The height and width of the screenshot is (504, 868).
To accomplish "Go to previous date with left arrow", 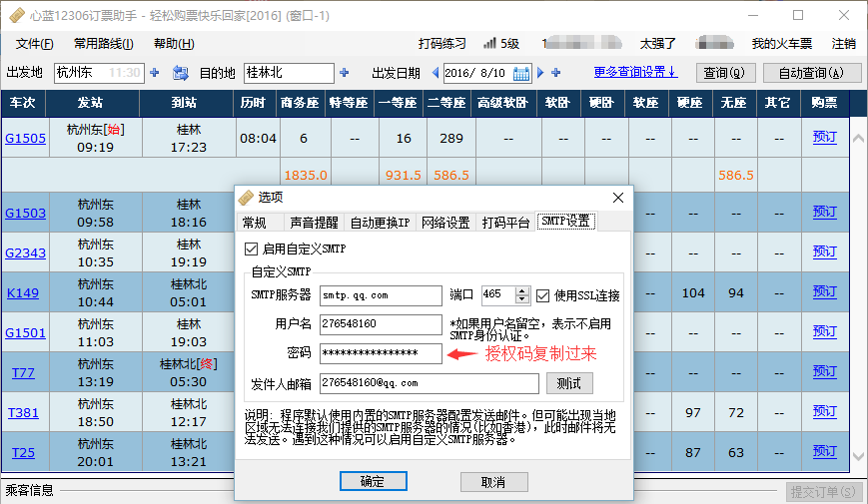I will coord(435,73).
